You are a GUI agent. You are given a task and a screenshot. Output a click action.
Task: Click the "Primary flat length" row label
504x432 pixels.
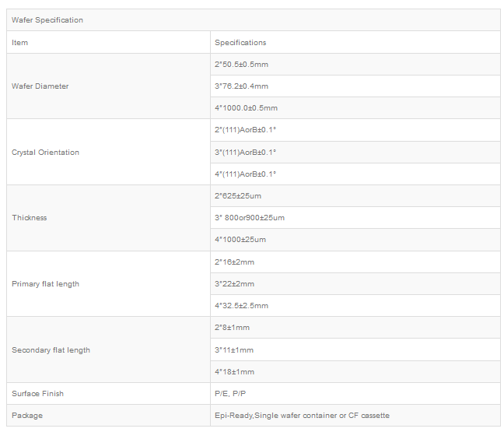(x=45, y=284)
